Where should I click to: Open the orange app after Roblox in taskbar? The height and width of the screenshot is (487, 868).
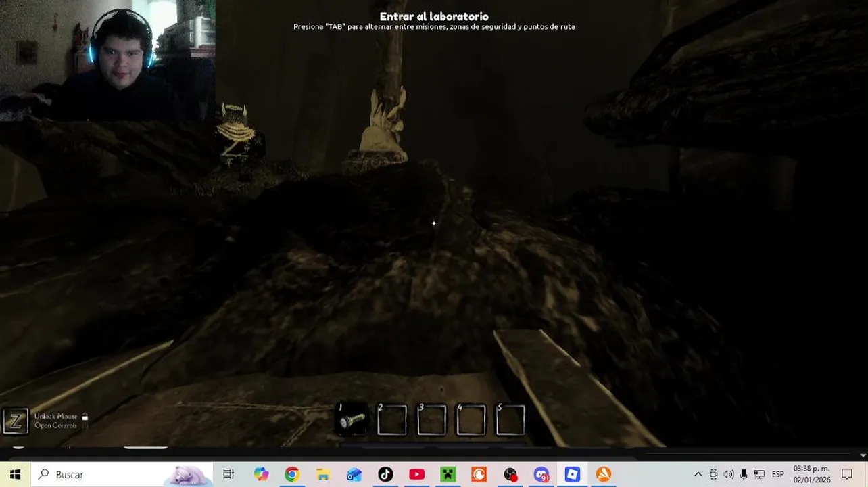[x=604, y=474]
